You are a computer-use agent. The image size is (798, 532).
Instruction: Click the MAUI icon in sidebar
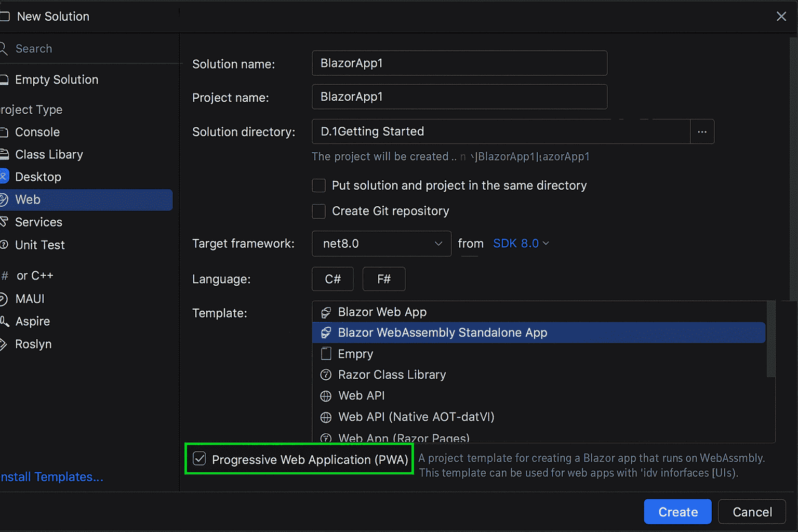click(4, 299)
